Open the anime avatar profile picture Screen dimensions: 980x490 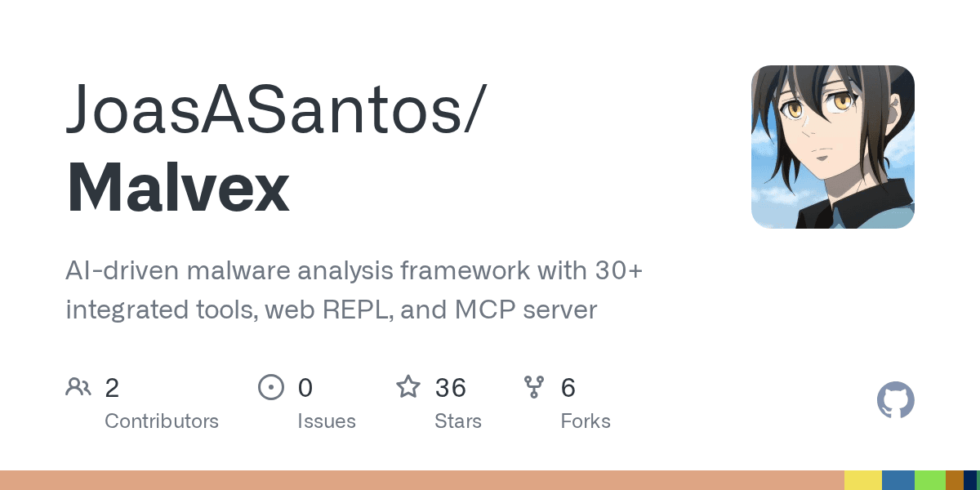(833, 147)
